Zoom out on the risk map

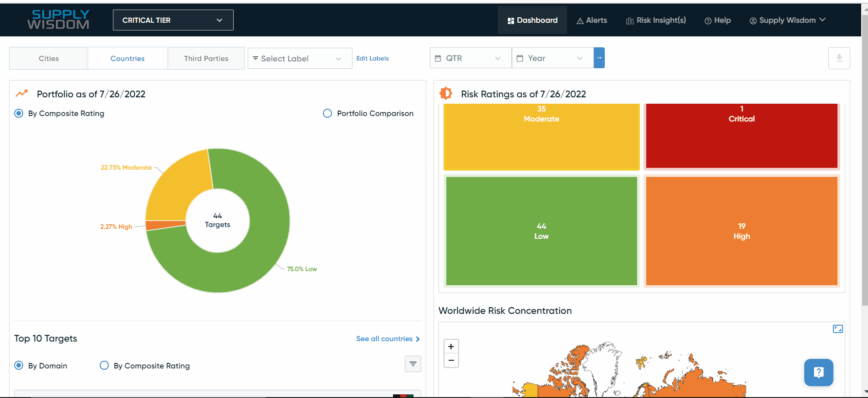coord(451,360)
